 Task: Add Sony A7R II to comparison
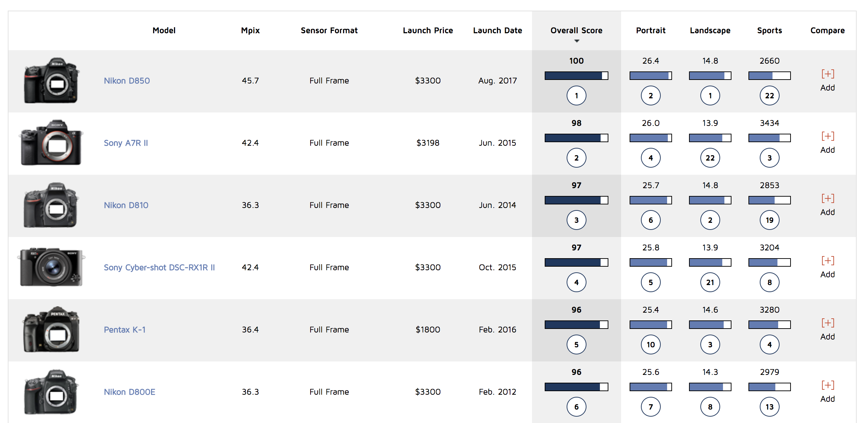(x=827, y=137)
